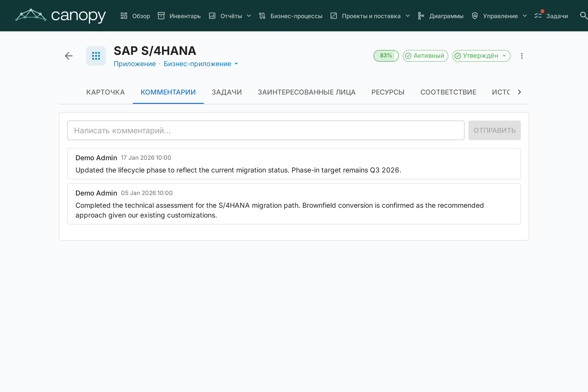Open Бизнес-процессы in the navigation
The height and width of the screenshot is (392, 588).
point(291,16)
